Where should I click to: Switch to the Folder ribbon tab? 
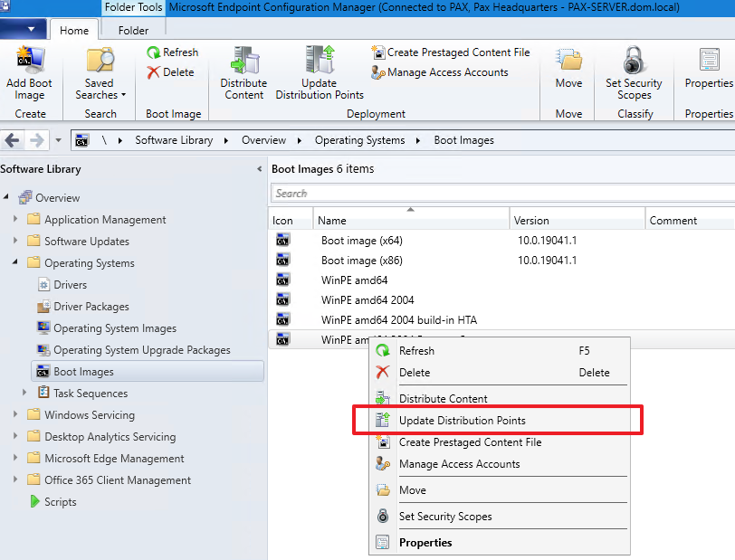tap(134, 30)
